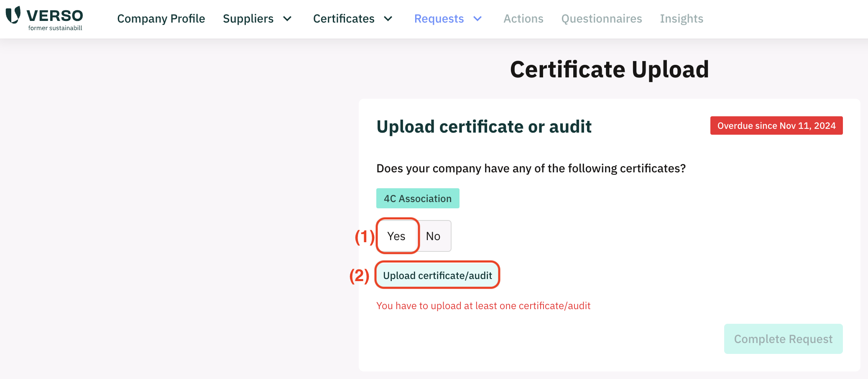The height and width of the screenshot is (379, 868).
Task: Select No for 4C Association certificate
Action: [x=434, y=236]
